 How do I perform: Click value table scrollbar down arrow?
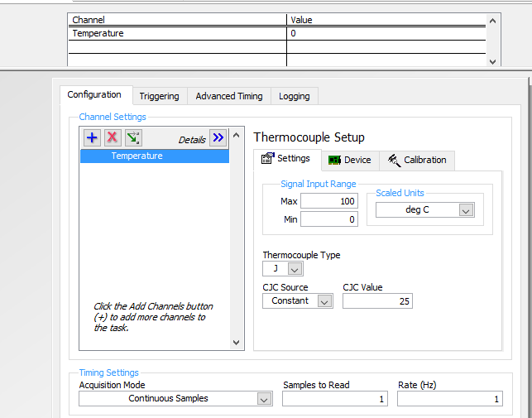tap(492, 61)
